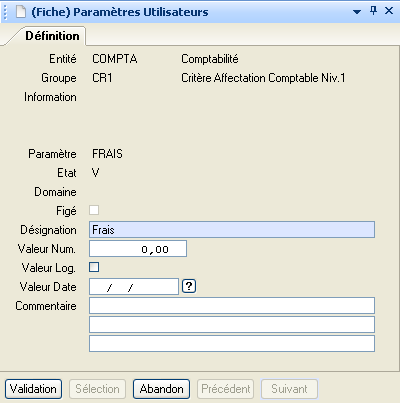Enable the Valeur Log. checkbox
Viewport: 400px width, 403px height.
tap(94, 267)
